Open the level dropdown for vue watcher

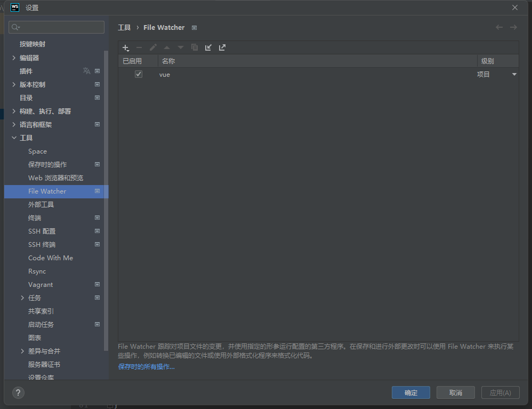click(x=514, y=74)
